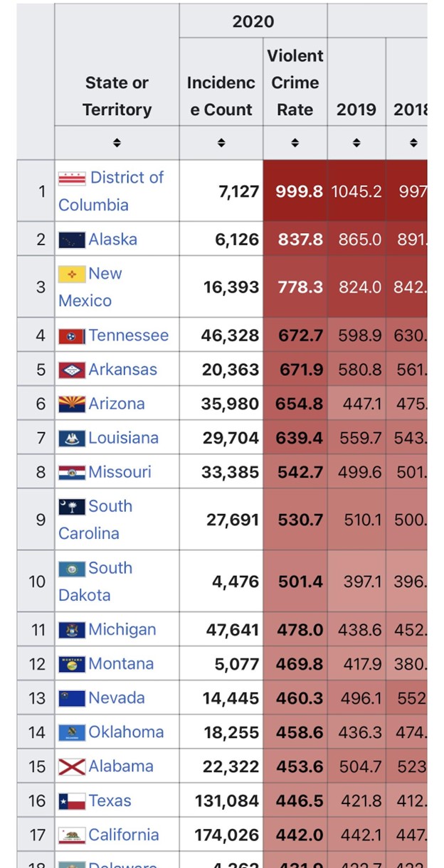
Task: Click the New Mexico flag icon
Action: coord(72,274)
